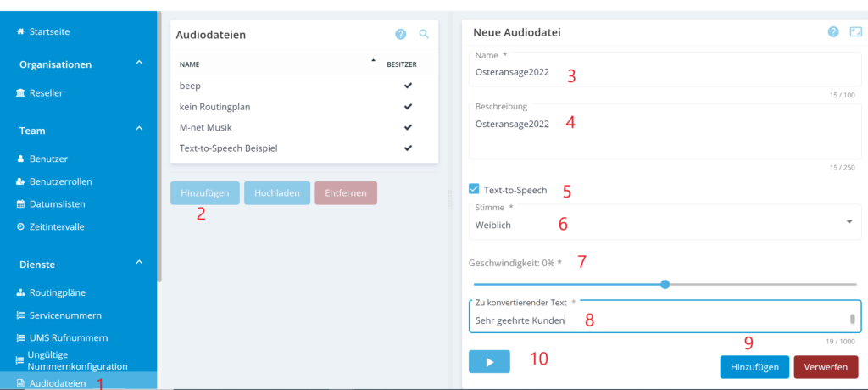The width and height of the screenshot is (868, 390).
Task: Select the beep audio file row
Action: [x=190, y=86]
